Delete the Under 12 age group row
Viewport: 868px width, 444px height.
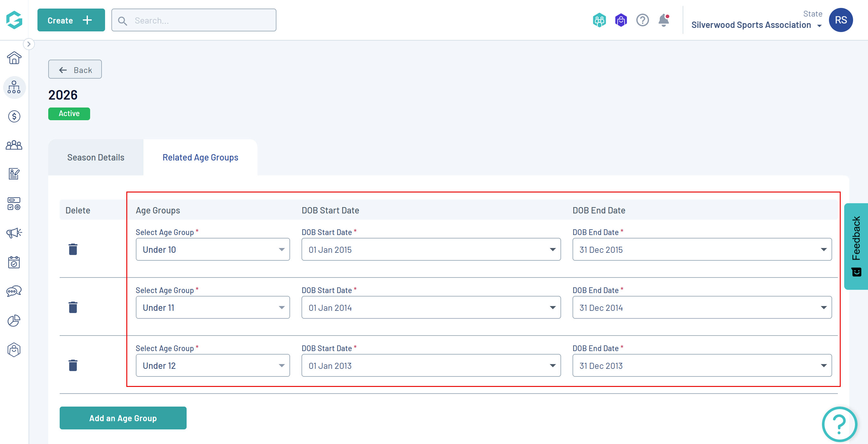(x=73, y=365)
